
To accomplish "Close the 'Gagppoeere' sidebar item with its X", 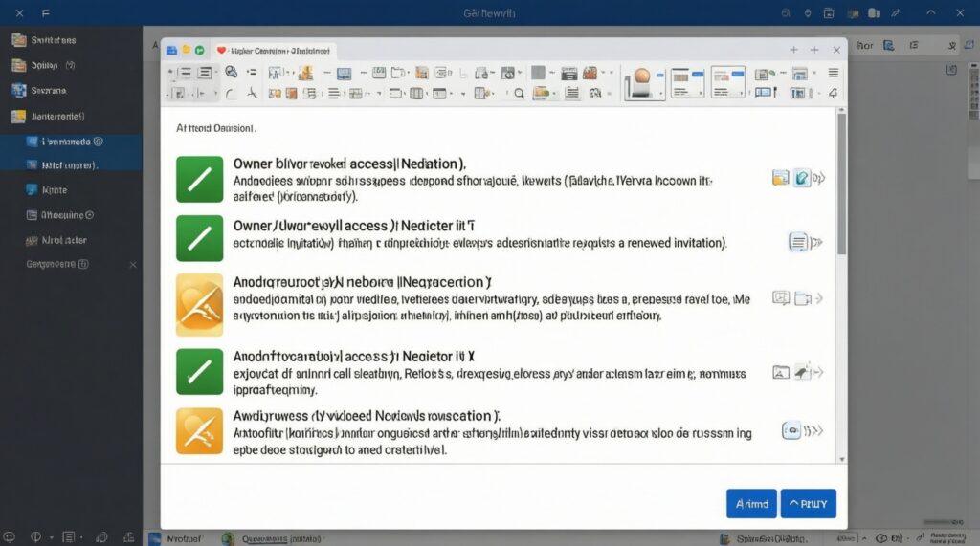I will click(133, 264).
